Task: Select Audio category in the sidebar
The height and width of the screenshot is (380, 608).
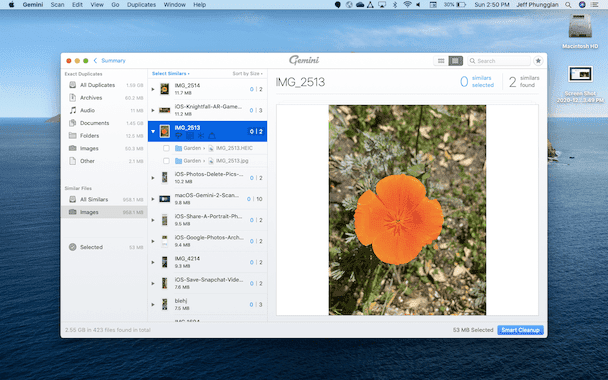Action: click(x=104, y=111)
